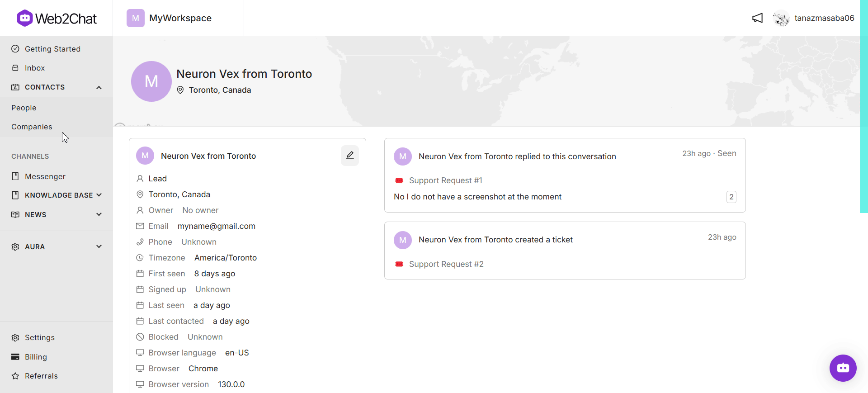This screenshot has width=868, height=393.
Task: Click the No owner value
Action: pyautogui.click(x=200, y=210)
